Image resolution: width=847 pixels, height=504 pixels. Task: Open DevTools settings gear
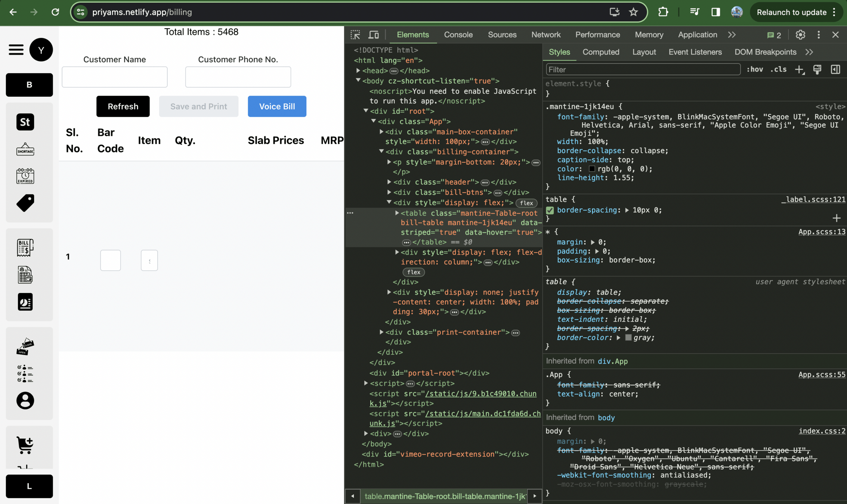coord(800,35)
